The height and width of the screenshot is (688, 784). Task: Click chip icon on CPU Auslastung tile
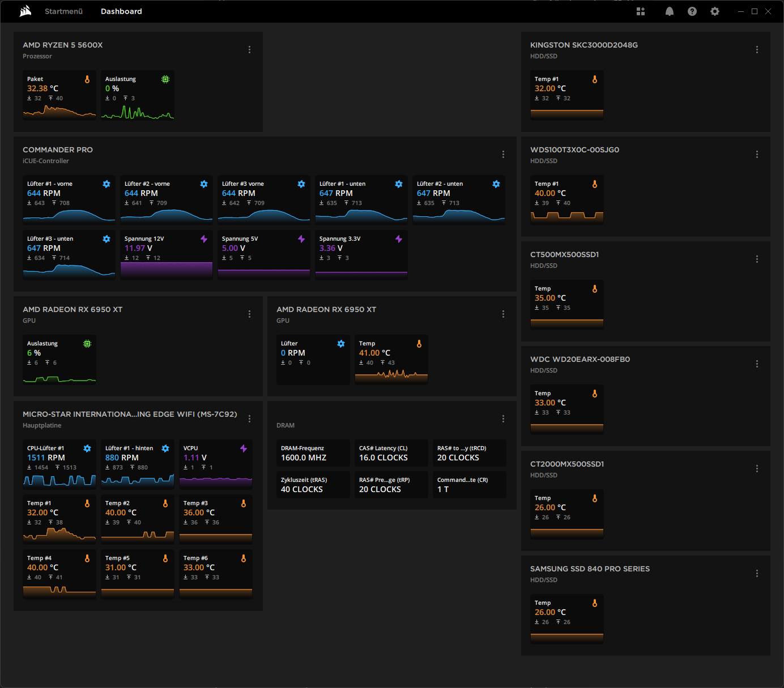coord(165,79)
